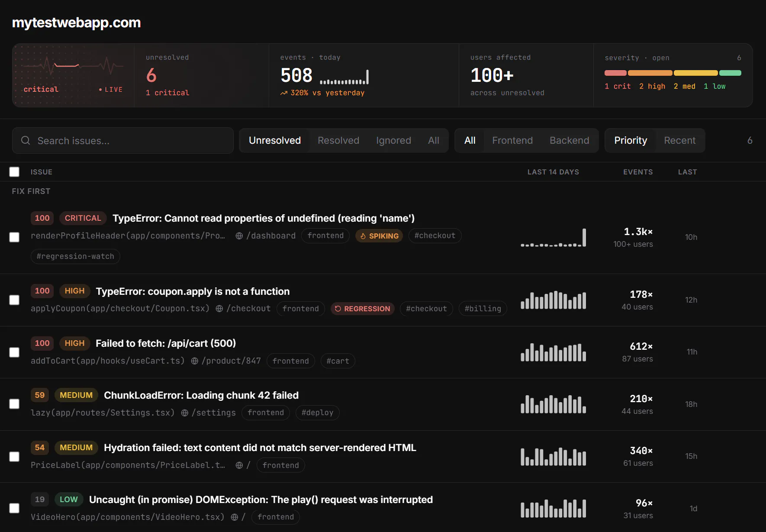Switch to the Unresolved filter tab

pos(275,140)
